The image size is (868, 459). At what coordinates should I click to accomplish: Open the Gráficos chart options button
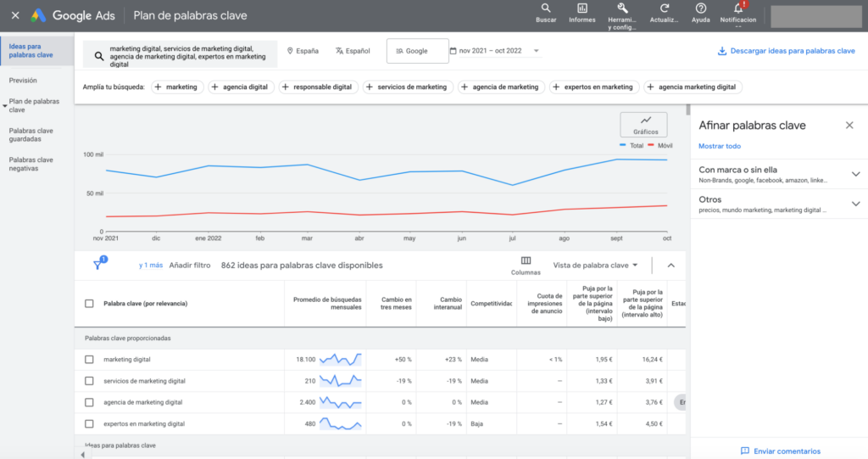pyautogui.click(x=644, y=125)
